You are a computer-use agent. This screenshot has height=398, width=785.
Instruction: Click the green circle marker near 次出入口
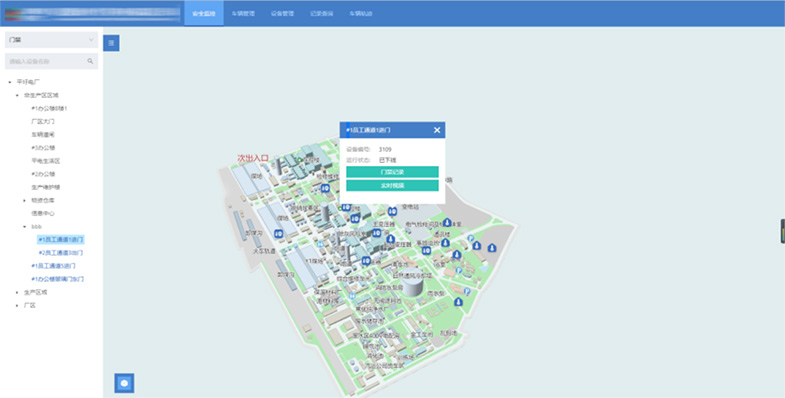point(300,160)
